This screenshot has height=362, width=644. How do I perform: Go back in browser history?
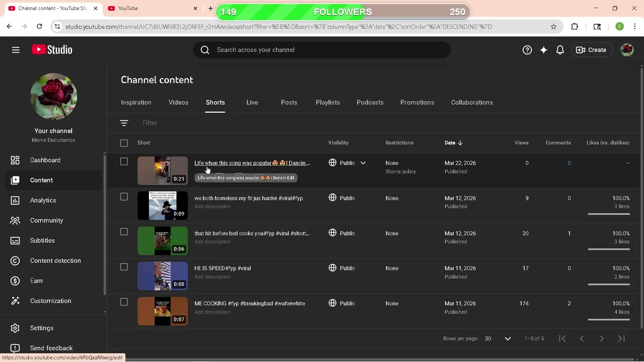click(9, 27)
